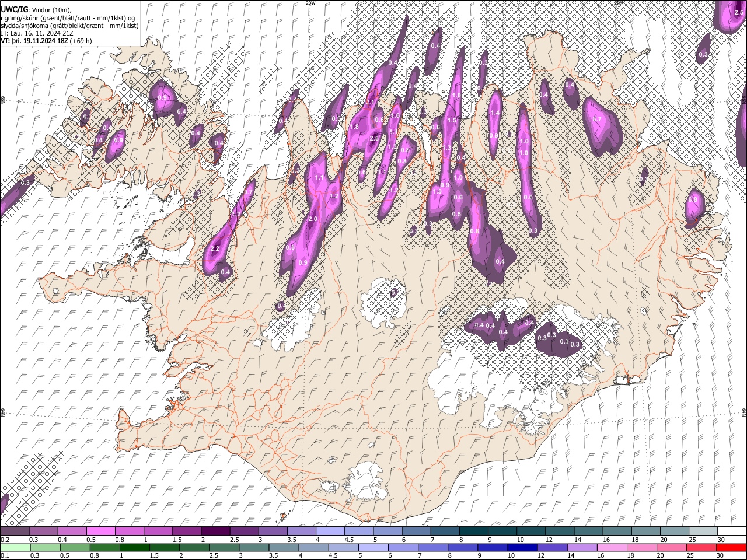Click the '2.2' precipitation value on the map
747x560 pixels.
214,249
